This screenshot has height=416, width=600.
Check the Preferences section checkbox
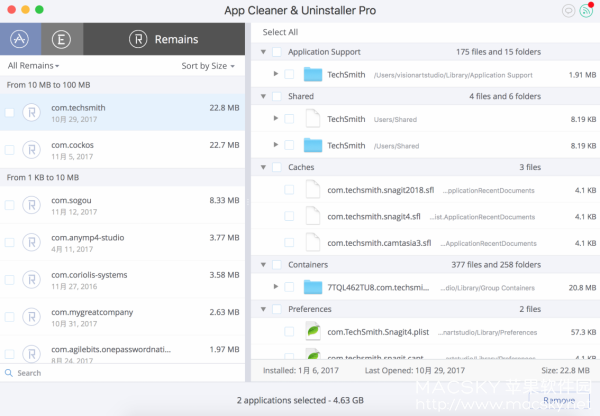(277, 309)
